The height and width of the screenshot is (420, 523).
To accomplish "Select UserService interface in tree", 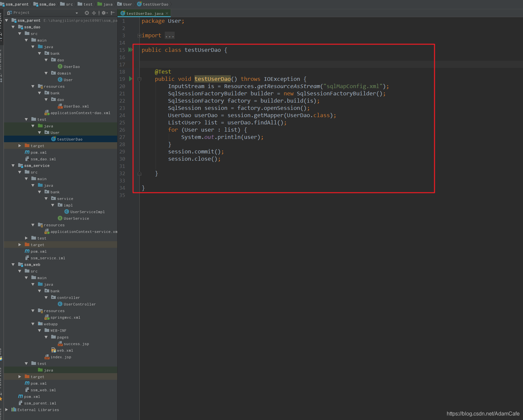I will [x=73, y=218].
